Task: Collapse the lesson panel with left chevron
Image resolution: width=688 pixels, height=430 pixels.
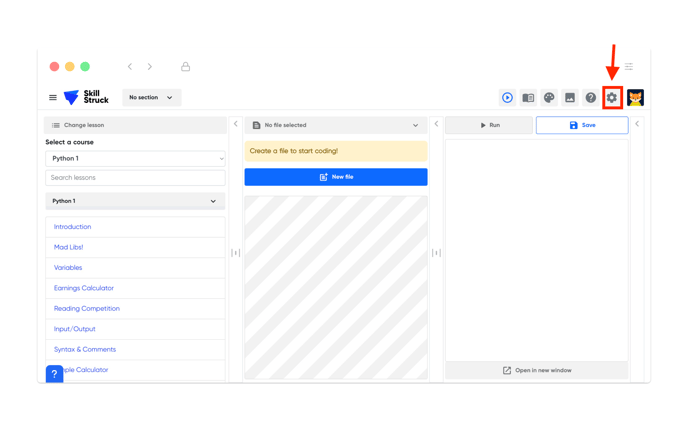Action: click(x=236, y=124)
